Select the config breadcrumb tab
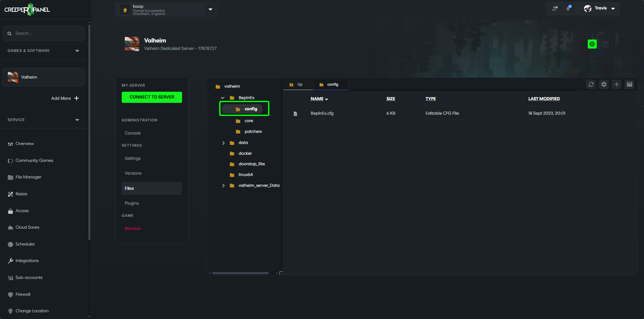The image size is (644, 319). click(x=331, y=84)
